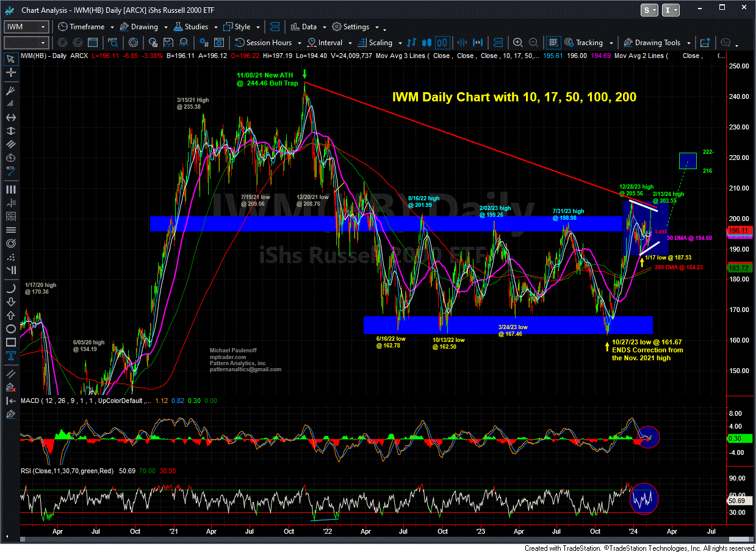Select the crosshair cursor tool
Viewport: 756px width, 552px height.
click(10, 73)
